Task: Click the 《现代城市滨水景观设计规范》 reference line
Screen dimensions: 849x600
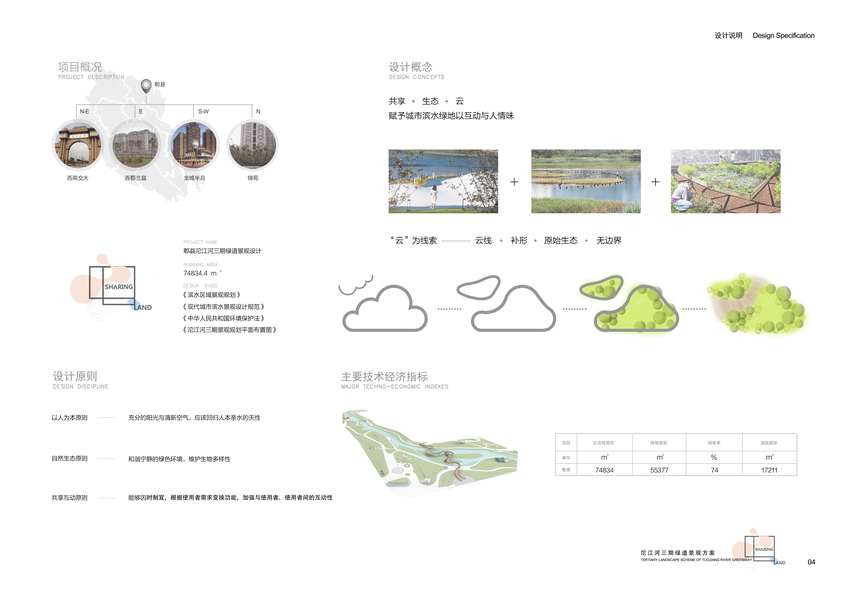Action: coord(223,306)
